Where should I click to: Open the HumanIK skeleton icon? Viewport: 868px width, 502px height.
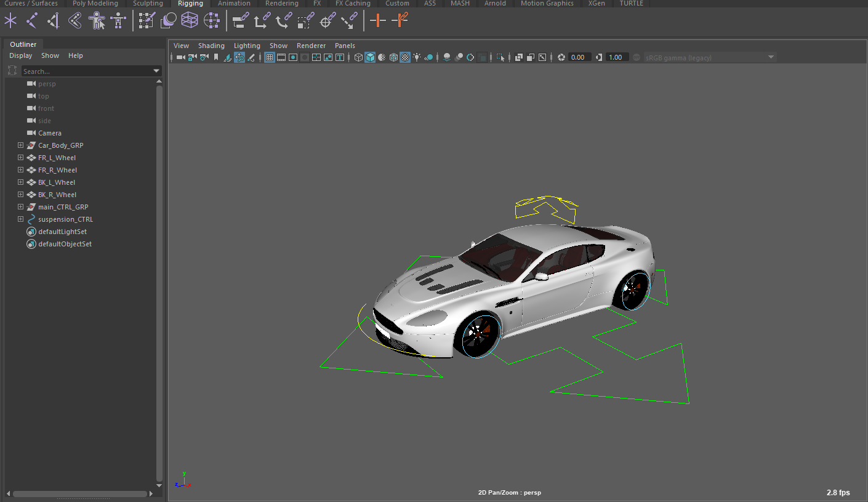pos(118,21)
